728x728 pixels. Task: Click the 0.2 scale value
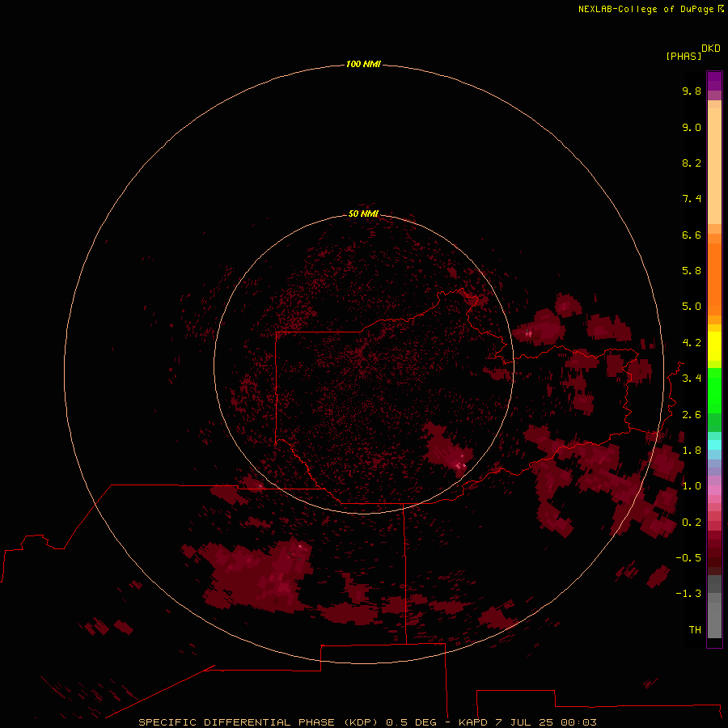(x=692, y=523)
